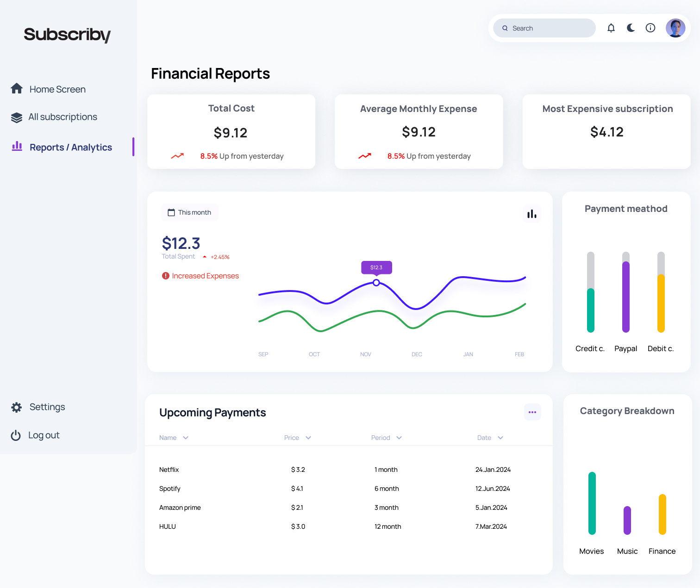
Task: Click the user profile avatar
Action: (675, 28)
